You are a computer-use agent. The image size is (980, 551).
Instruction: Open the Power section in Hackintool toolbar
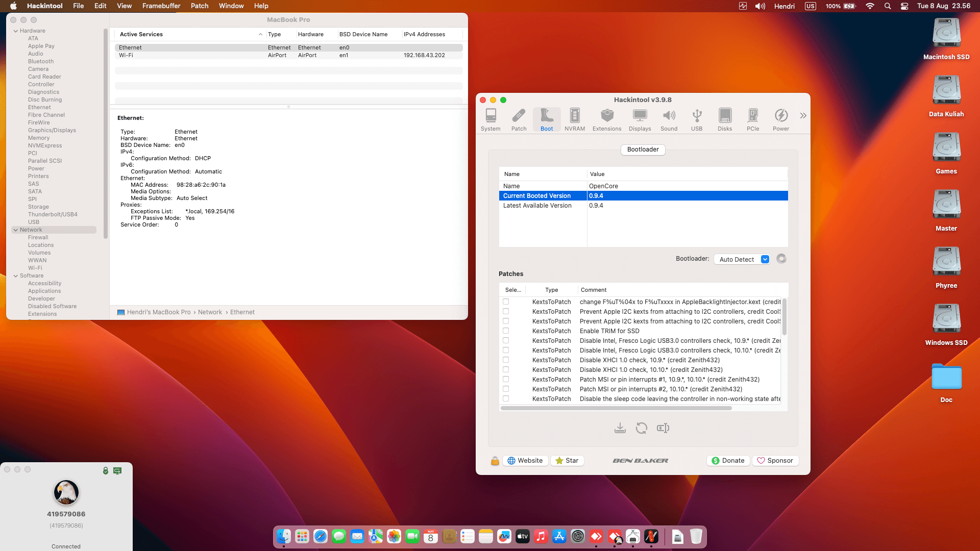coord(781,120)
